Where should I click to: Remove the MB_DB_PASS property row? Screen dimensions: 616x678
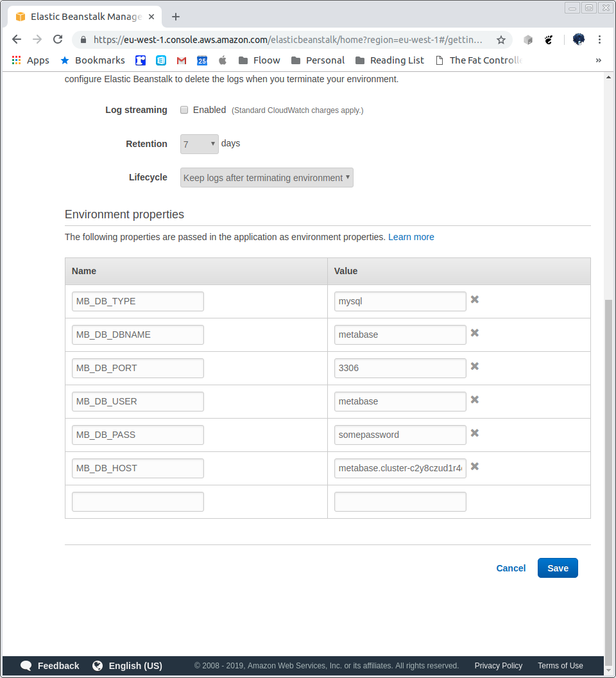tap(475, 433)
